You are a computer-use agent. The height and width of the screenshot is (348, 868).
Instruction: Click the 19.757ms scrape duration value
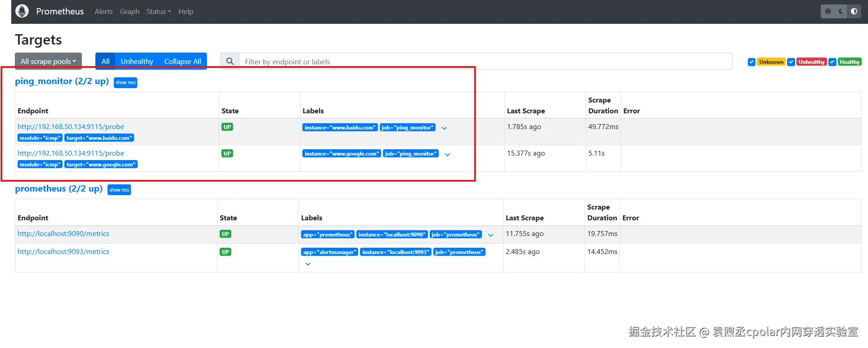point(602,234)
